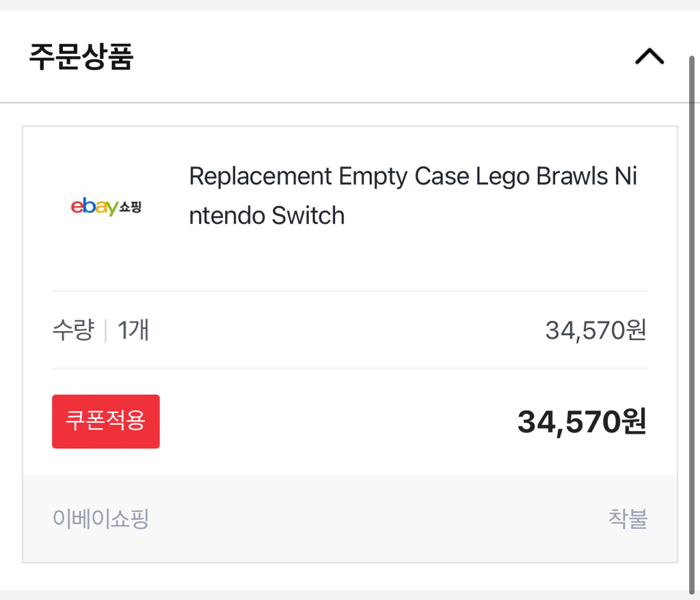Collapse the 주문상품 section chevron

[649, 57]
